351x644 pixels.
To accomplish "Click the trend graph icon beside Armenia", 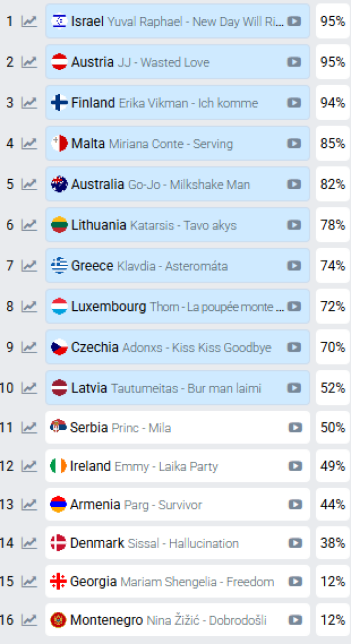I will coord(29,504).
